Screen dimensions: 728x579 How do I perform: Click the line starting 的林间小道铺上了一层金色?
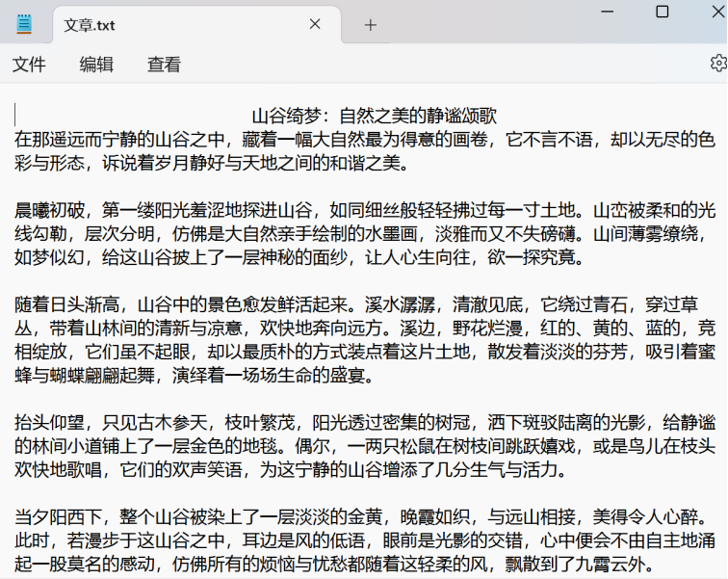(x=364, y=446)
